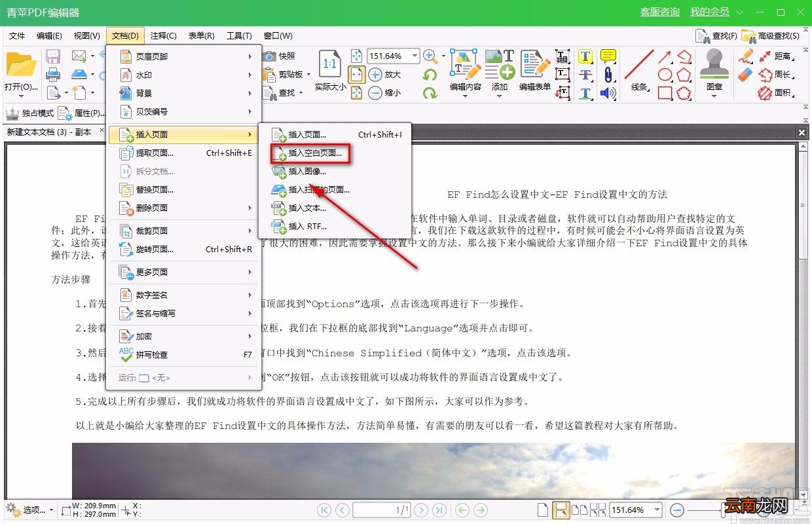Screen dimensions: 812x524
Task: Click My Membership (我的会员) link
Action: click(709, 12)
